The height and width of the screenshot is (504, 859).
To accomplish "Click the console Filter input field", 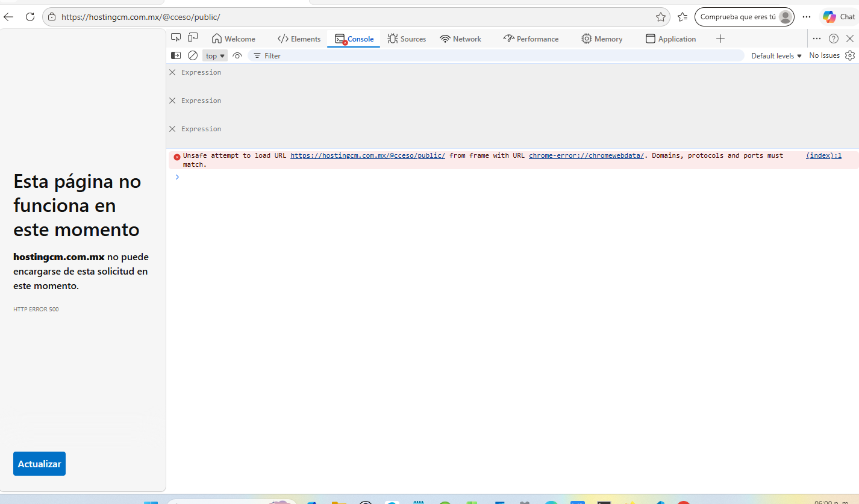I will point(496,55).
